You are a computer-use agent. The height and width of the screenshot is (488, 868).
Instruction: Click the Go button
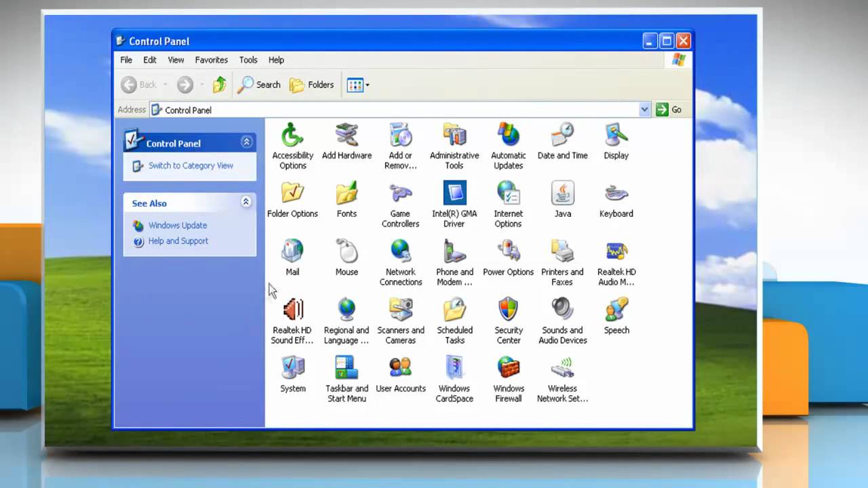pos(669,109)
